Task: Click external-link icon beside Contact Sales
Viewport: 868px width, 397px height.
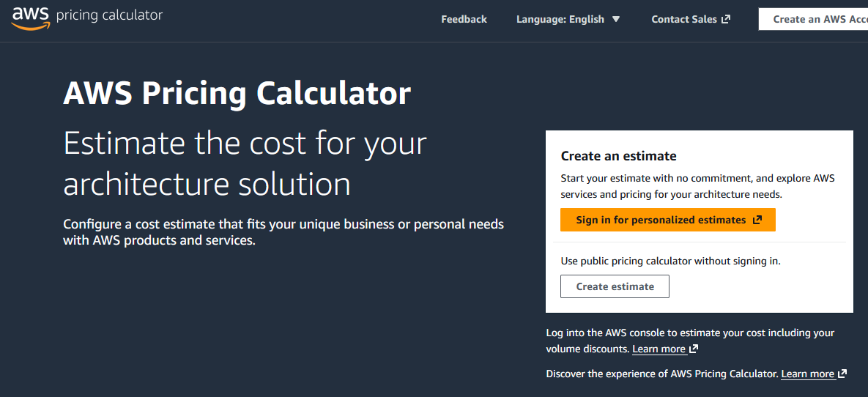Action: coord(726,19)
